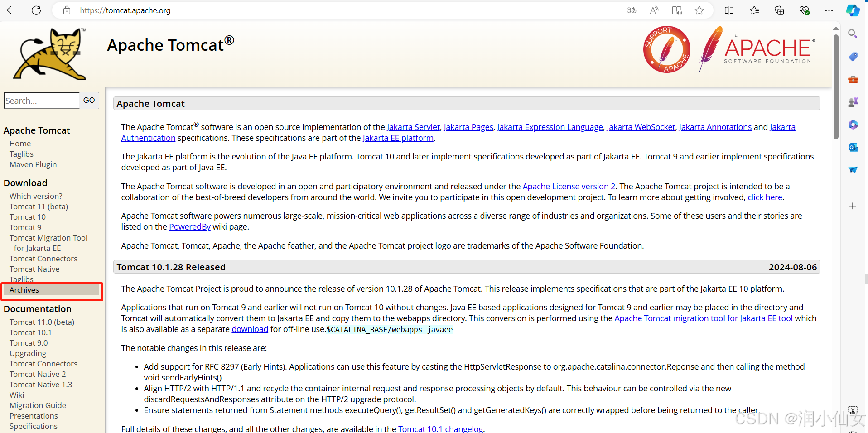Open the sidebar Outlook icon
The height and width of the screenshot is (433, 868).
[853, 147]
